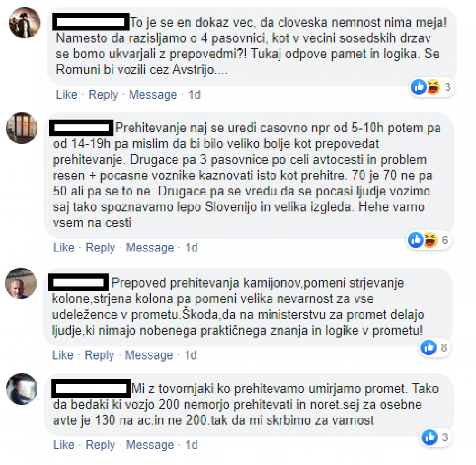Screen dimensions: 476x465
Task: Like the comment about tovornjaki
Action: tap(64, 445)
